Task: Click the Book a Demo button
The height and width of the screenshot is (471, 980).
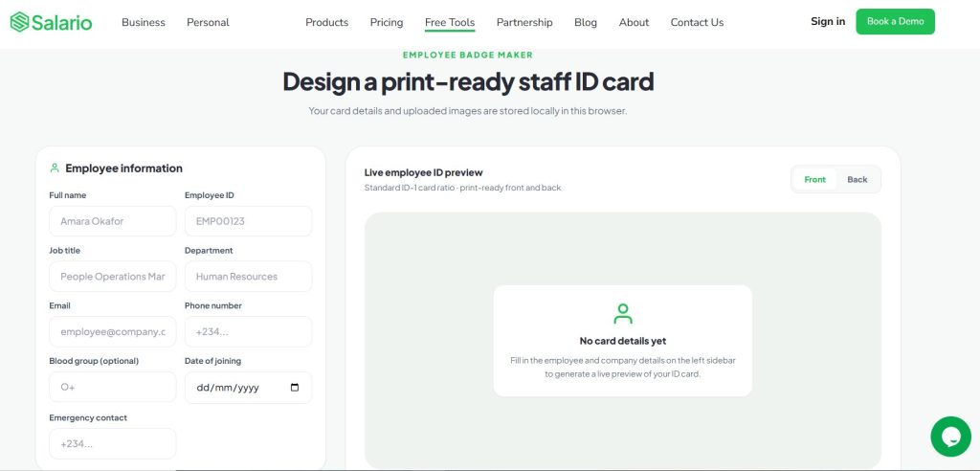Action: [895, 21]
